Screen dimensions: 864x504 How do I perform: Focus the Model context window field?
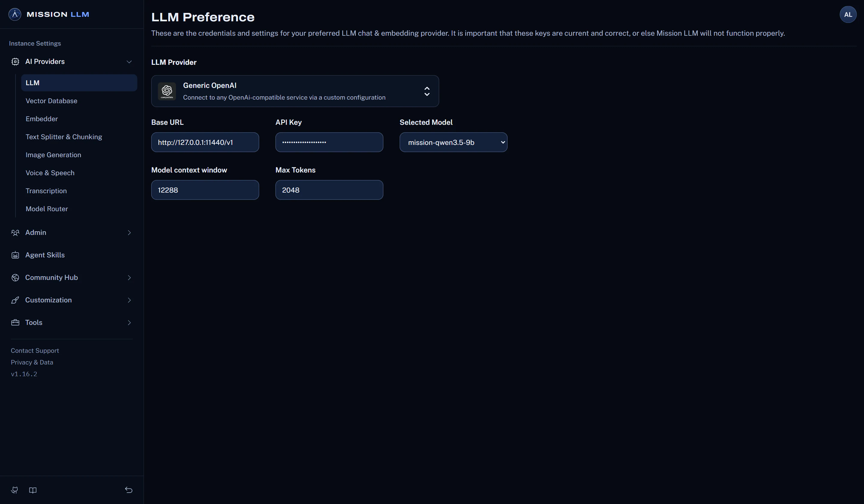[x=205, y=190]
